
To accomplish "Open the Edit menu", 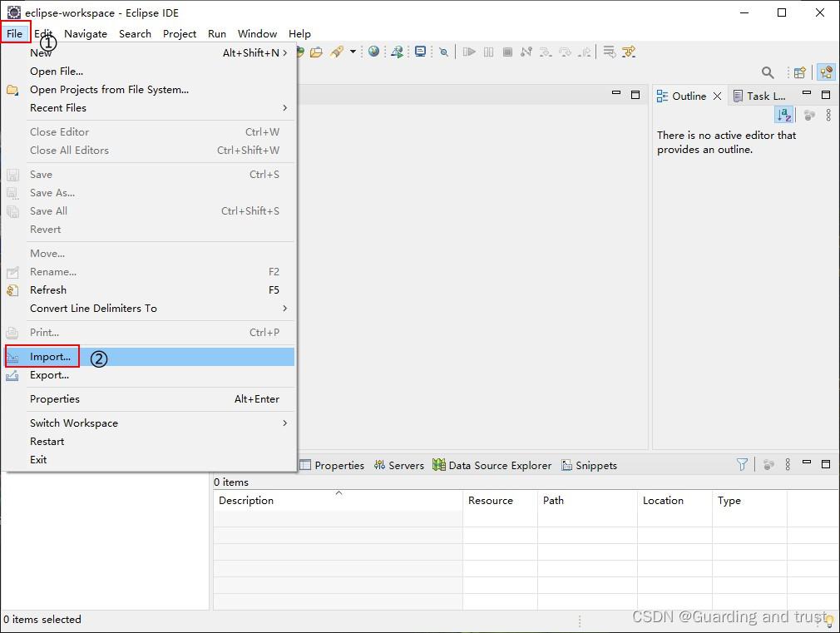I will click(43, 33).
